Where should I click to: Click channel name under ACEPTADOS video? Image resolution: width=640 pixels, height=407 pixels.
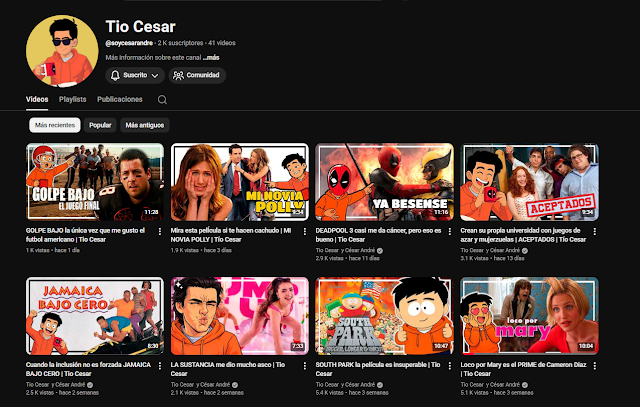[490, 251]
